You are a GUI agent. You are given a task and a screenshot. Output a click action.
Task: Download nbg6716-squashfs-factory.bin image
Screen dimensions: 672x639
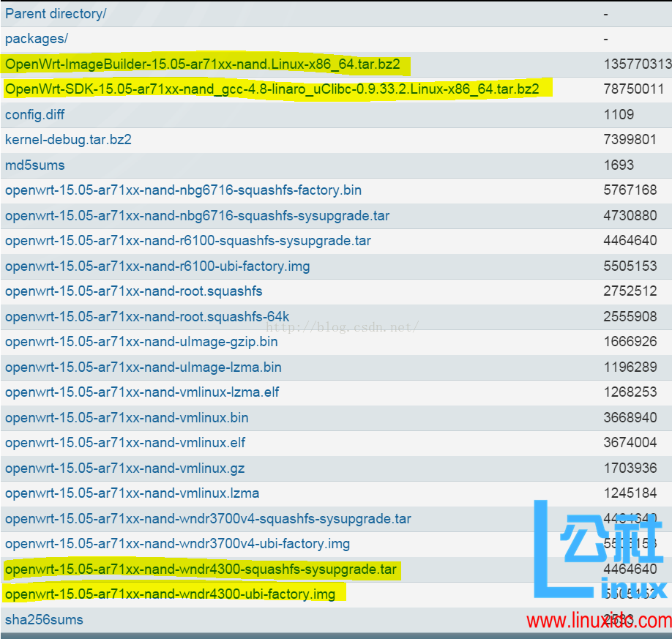click(184, 190)
